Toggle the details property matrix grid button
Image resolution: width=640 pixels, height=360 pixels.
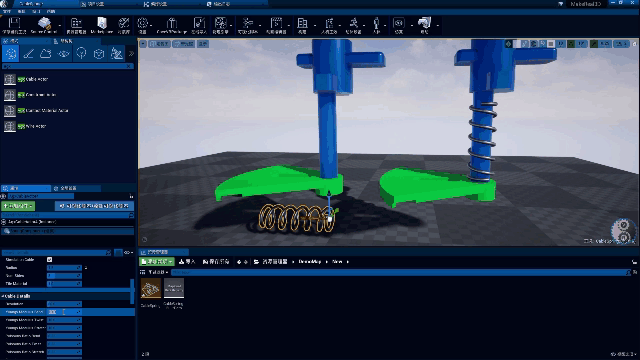(118, 253)
